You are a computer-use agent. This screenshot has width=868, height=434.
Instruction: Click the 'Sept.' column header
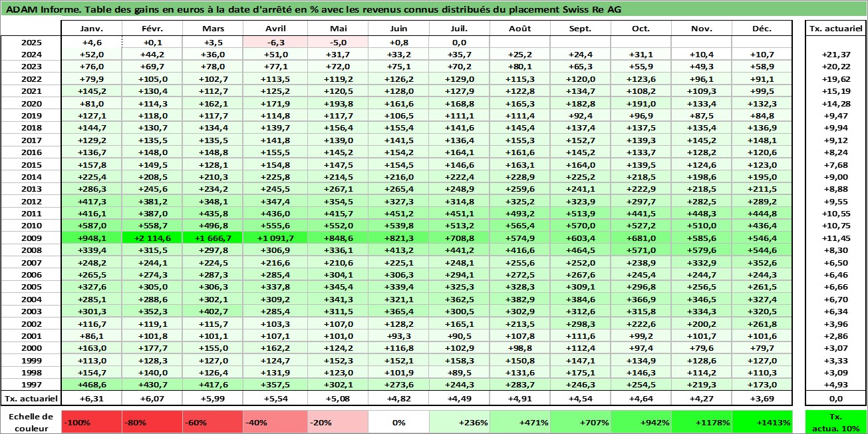click(x=581, y=29)
